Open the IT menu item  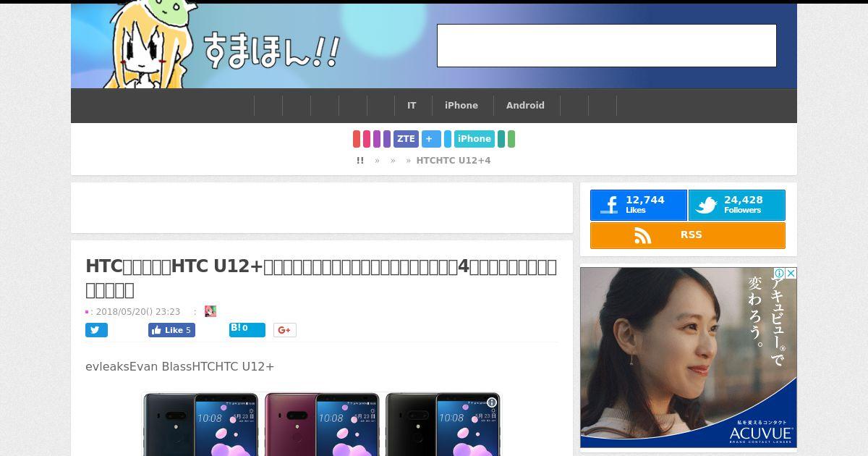(412, 106)
